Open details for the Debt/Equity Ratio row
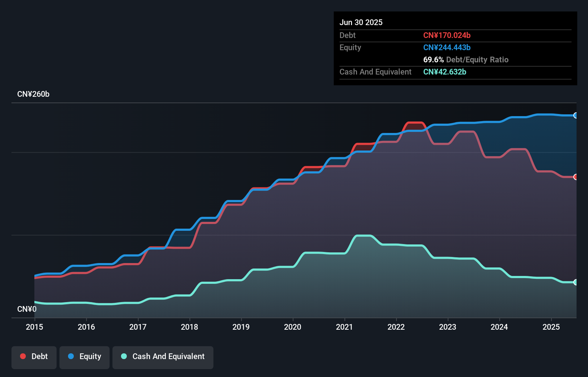 point(466,60)
